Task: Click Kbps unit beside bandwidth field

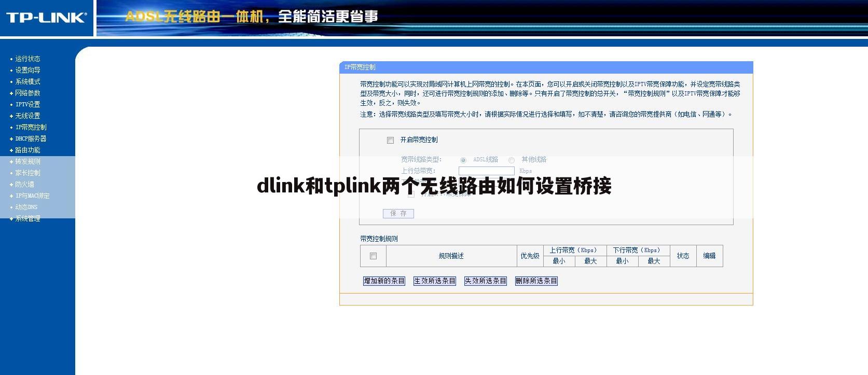Action: pos(526,171)
